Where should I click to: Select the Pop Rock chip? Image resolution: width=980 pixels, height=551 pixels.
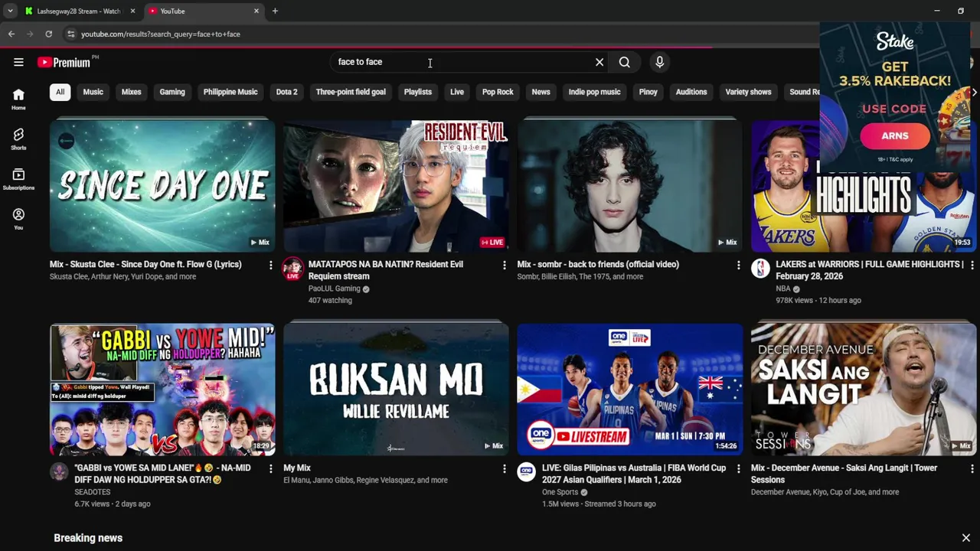click(498, 92)
